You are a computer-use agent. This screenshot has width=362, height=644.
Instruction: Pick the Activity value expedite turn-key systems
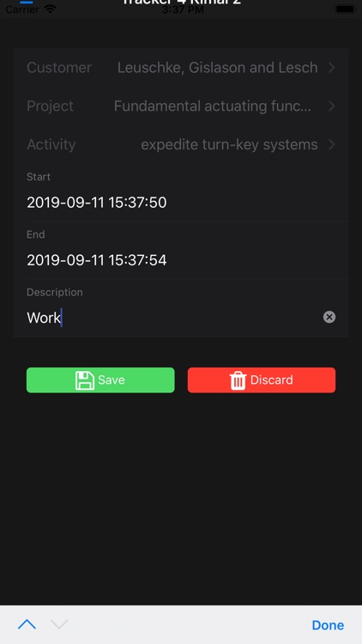[229, 144]
